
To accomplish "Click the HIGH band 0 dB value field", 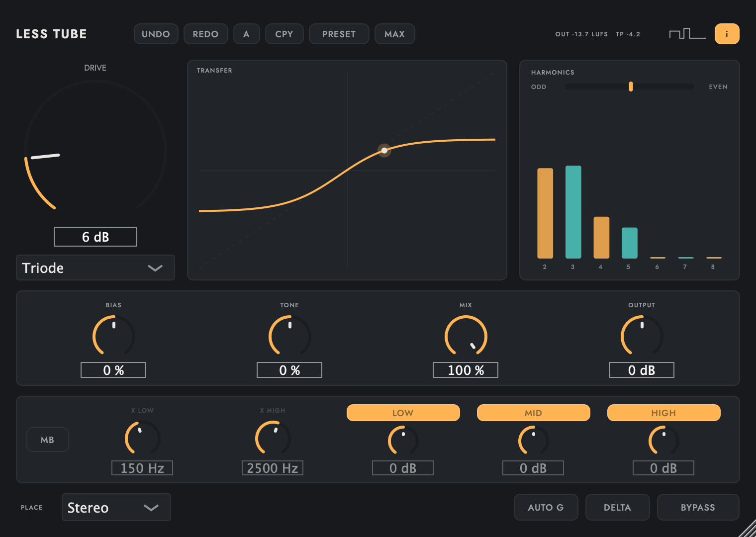I will tap(663, 468).
